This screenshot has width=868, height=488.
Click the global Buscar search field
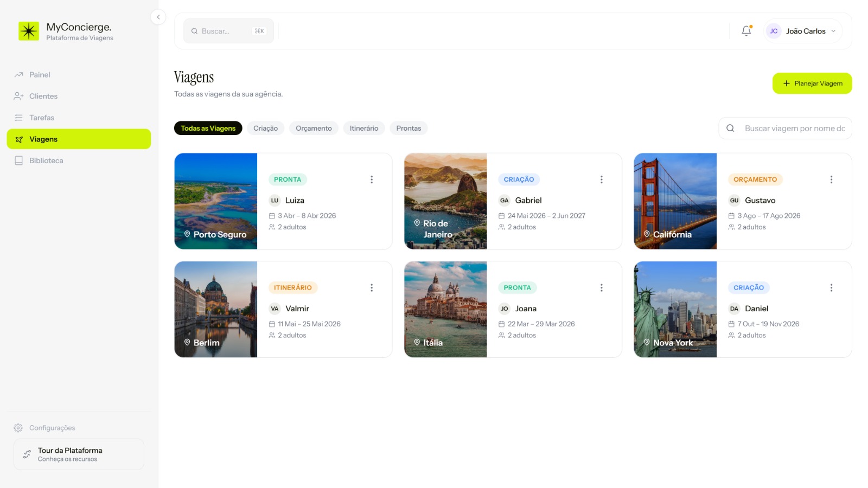tap(228, 31)
